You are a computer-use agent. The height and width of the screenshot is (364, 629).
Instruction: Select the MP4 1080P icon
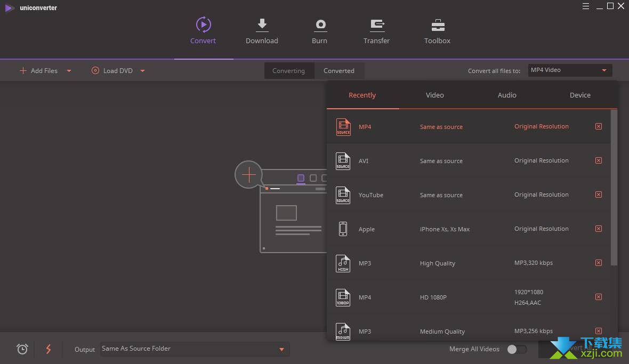[343, 297]
